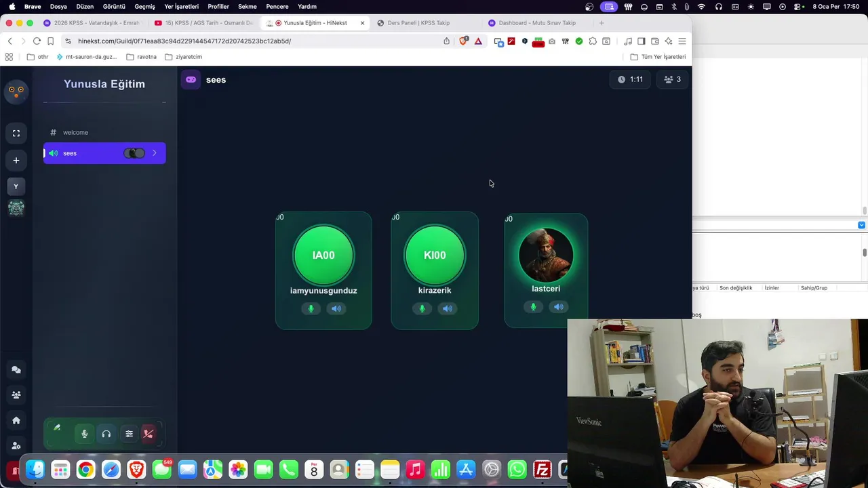Open the othr bookmarks folder

38,57
